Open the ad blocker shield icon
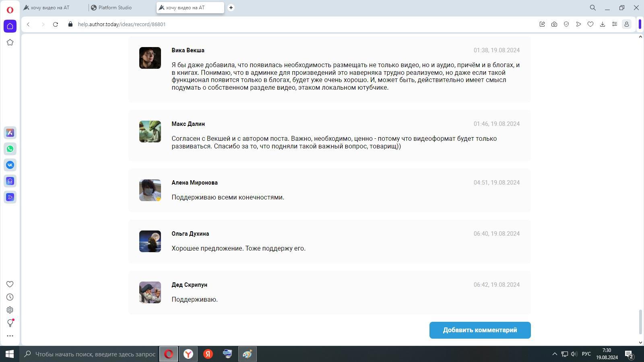 [x=566, y=24]
